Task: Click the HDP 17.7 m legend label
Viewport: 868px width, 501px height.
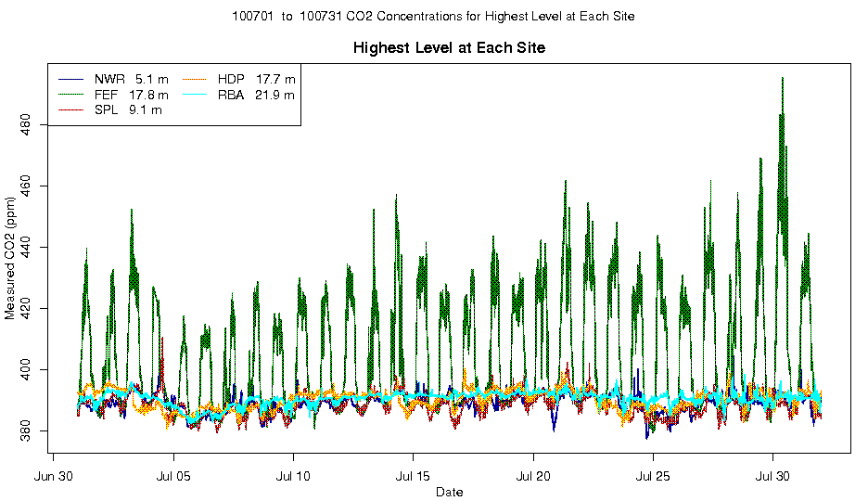Action: tap(256, 80)
